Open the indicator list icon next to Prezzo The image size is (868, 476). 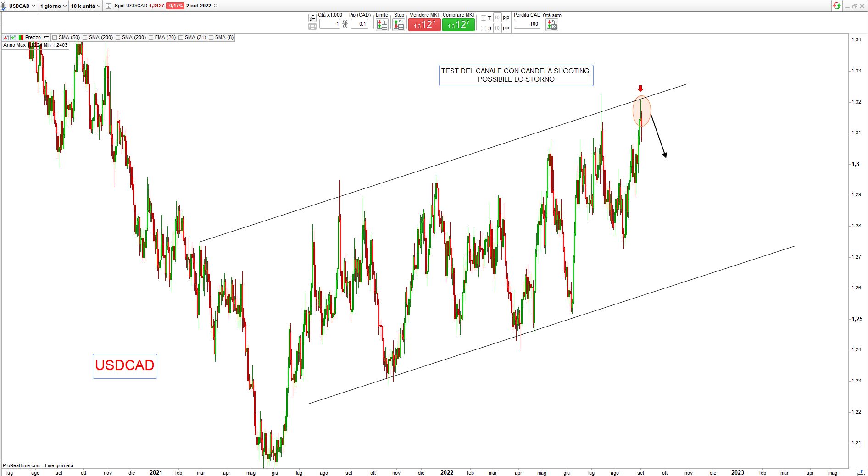click(x=46, y=38)
